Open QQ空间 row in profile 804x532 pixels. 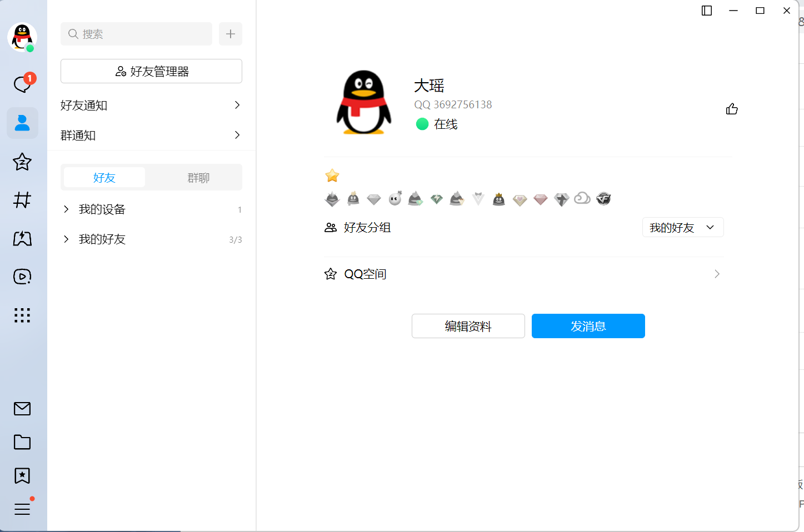pos(523,274)
